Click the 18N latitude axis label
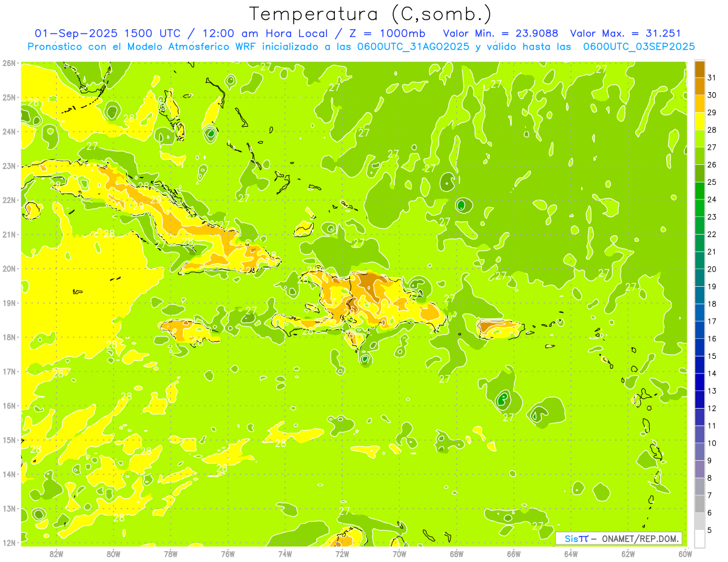728x562 pixels. pyautogui.click(x=8, y=337)
